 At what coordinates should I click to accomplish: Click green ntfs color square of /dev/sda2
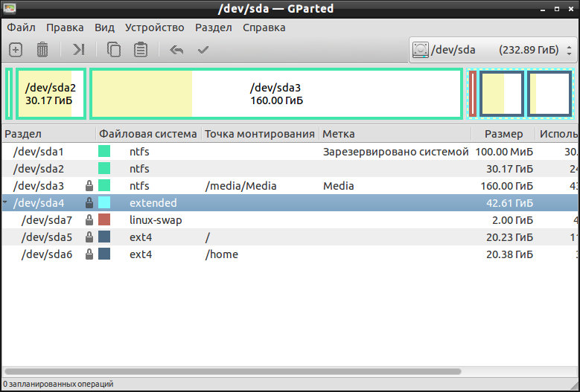tap(104, 168)
